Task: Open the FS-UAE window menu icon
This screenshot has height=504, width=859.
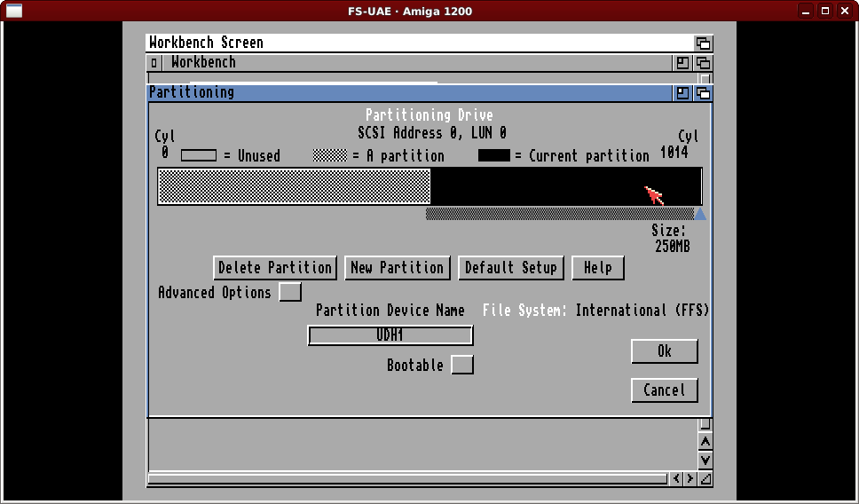Action: (x=13, y=11)
